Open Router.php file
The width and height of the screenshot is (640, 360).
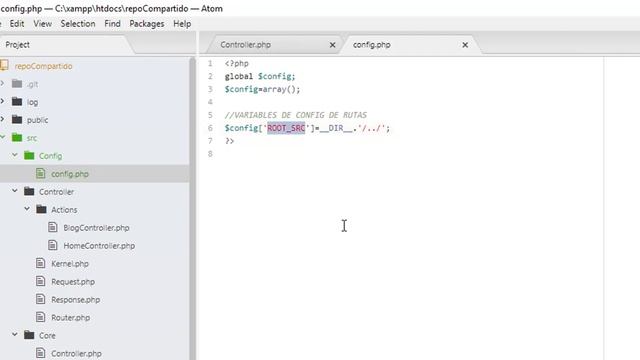click(70, 318)
